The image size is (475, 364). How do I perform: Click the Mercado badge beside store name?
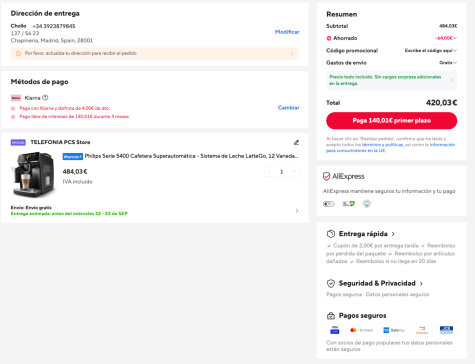click(x=18, y=142)
